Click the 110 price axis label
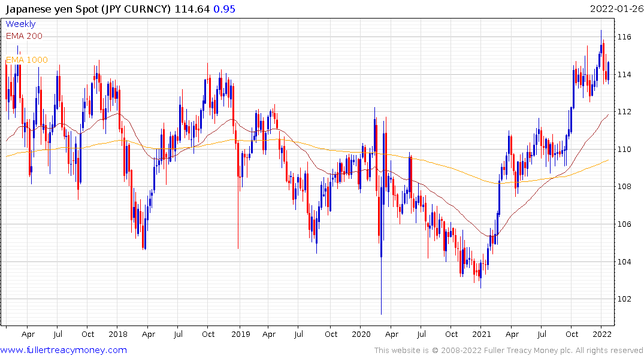The image size is (644, 359). pyautogui.click(x=625, y=150)
